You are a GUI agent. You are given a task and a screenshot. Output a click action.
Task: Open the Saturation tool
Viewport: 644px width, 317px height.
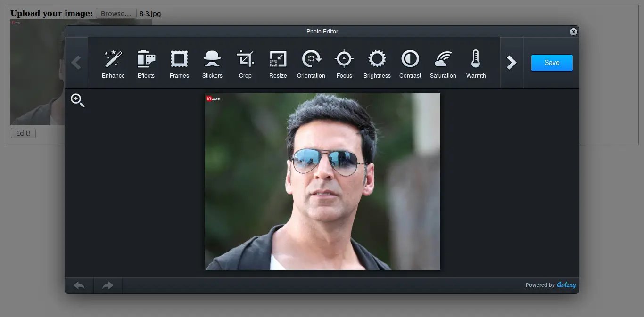(x=443, y=63)
